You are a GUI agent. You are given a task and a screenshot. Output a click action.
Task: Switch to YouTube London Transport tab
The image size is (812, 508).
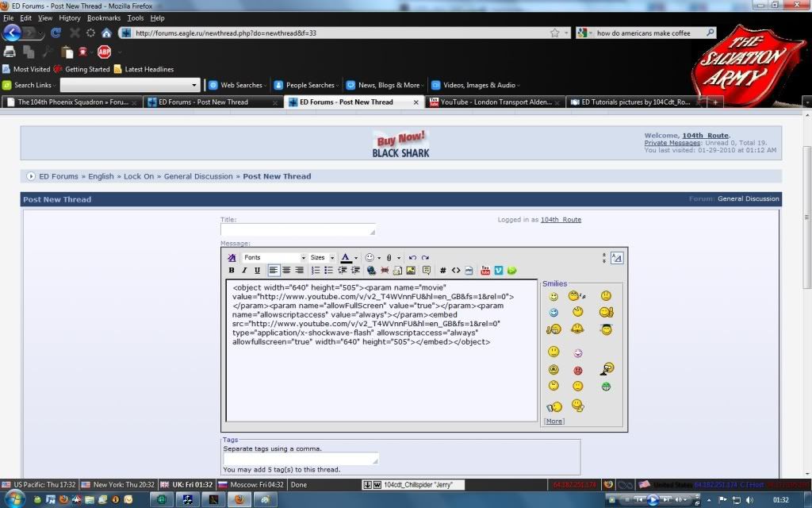pyautogui.click(x=494, y=102)
